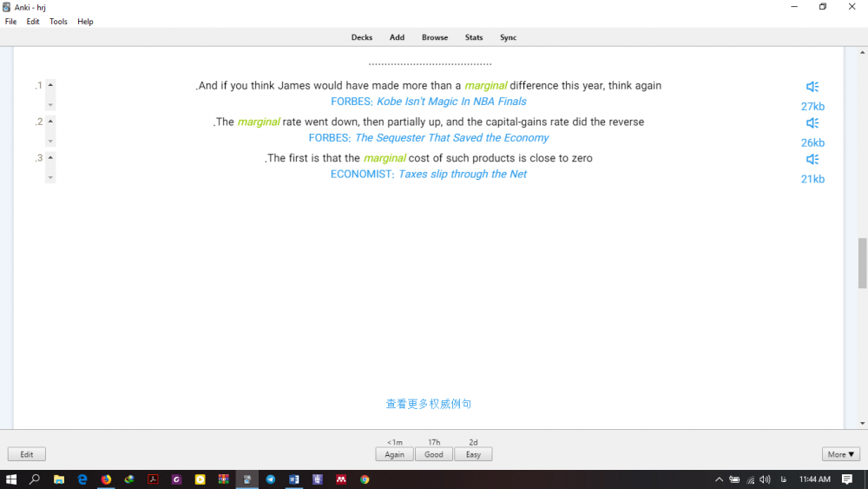Open Firefox from the taskbar
This screenshot has width=868, height=489.
pos(106,479)
